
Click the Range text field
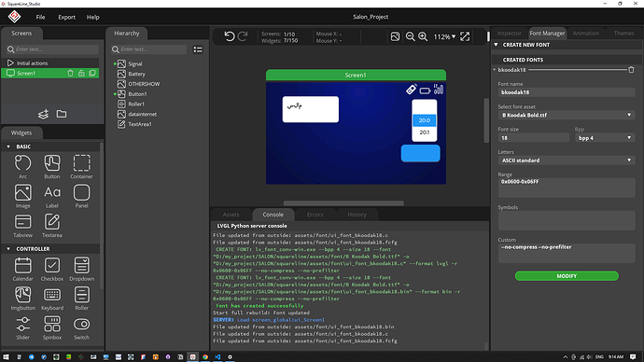pos(567,188)
